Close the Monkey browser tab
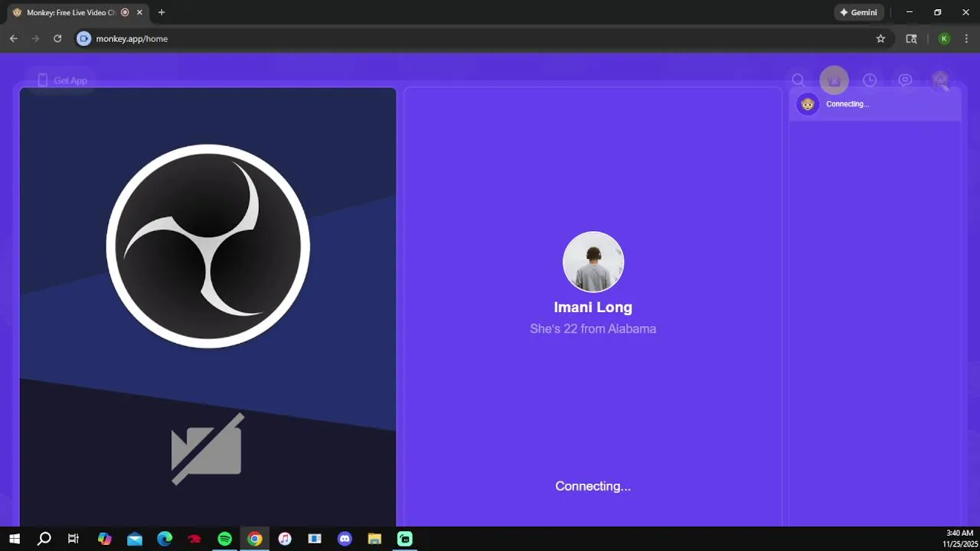The width and height of the screenshot is (980, 551). (x=140, y=12)
